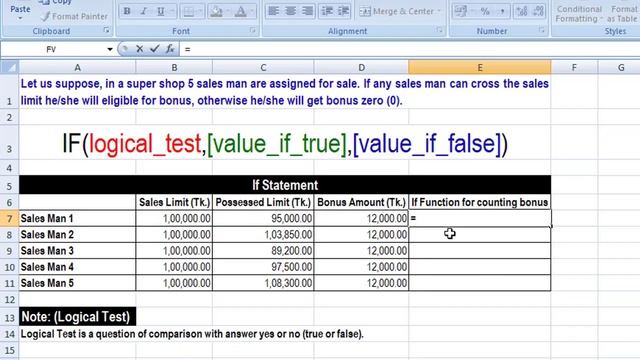This screenshot has height=360, width=640.
Task: Click Format as Table button
Action: [622, 13]
